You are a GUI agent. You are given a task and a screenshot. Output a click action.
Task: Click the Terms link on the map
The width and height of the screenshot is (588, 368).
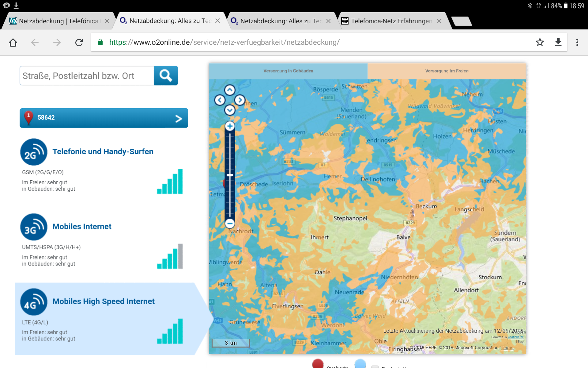pos(507,348)
